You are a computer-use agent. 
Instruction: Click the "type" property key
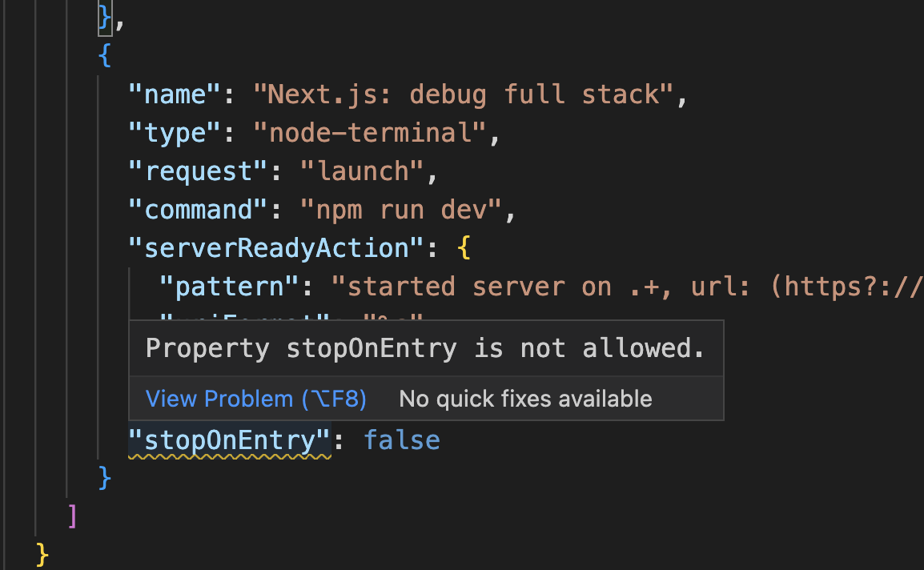175,134
